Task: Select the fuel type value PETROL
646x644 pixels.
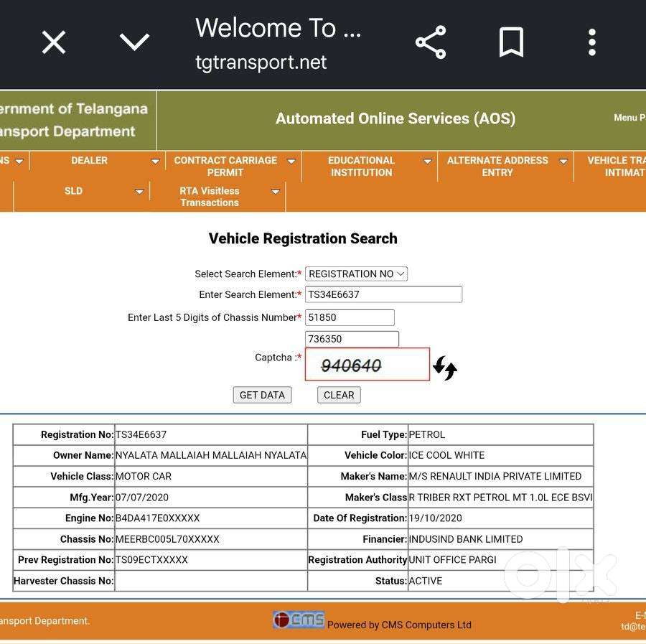Action: click(x=427, y=434)
